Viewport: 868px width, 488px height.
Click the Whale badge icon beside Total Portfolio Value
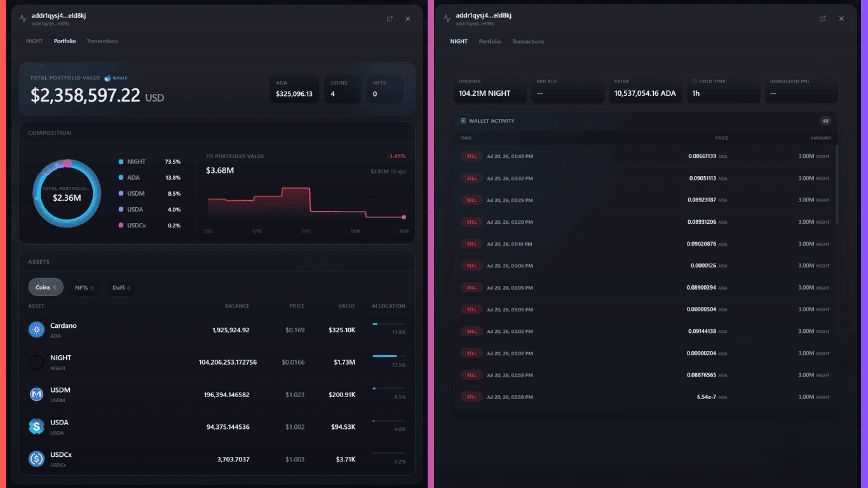tap(107, 78)
